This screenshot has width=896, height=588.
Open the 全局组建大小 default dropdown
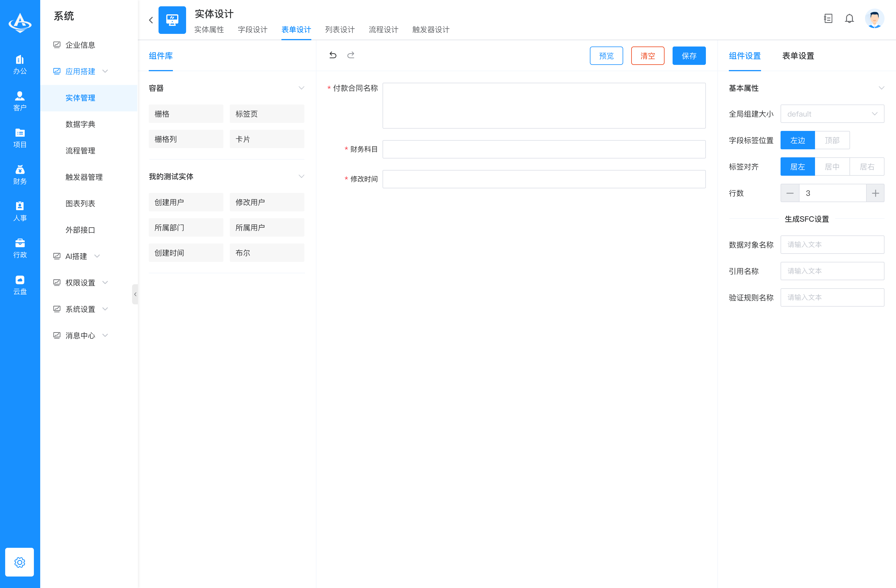[832, 114]
